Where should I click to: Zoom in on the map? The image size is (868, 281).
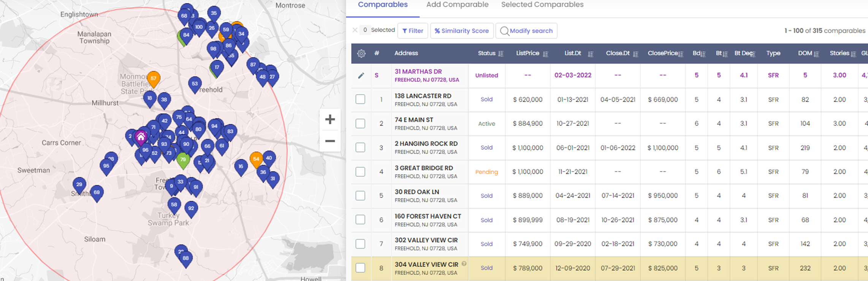(330, 119)
